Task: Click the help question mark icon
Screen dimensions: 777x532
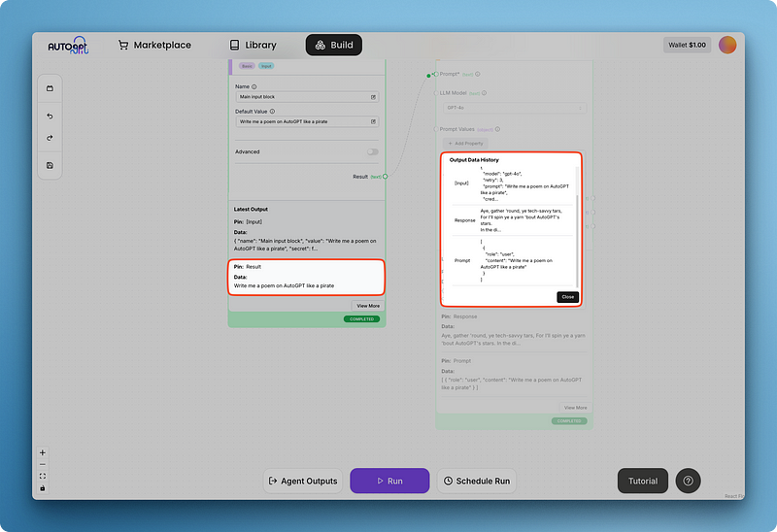Action: (689, 481)
